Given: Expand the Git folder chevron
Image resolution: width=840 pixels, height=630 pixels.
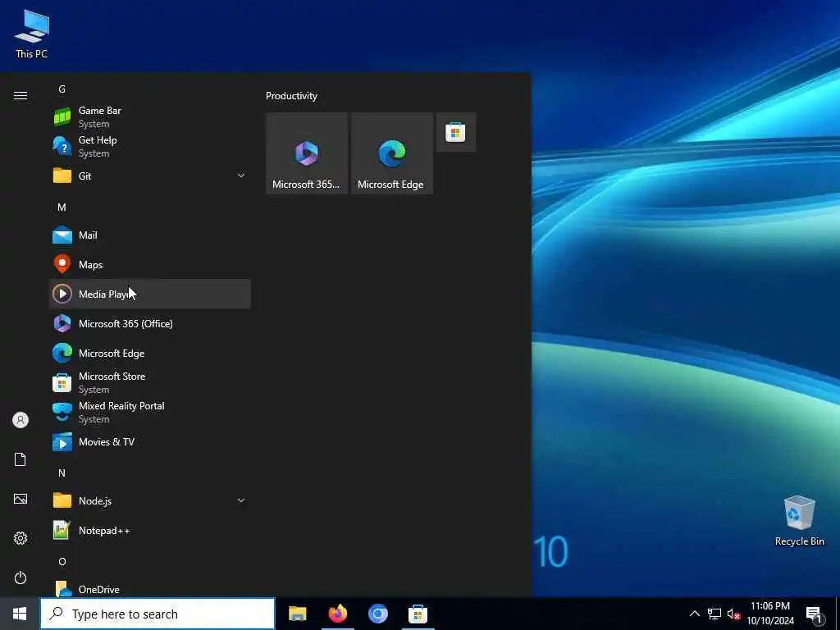Looking at the screenshot, I should point(241,176).
